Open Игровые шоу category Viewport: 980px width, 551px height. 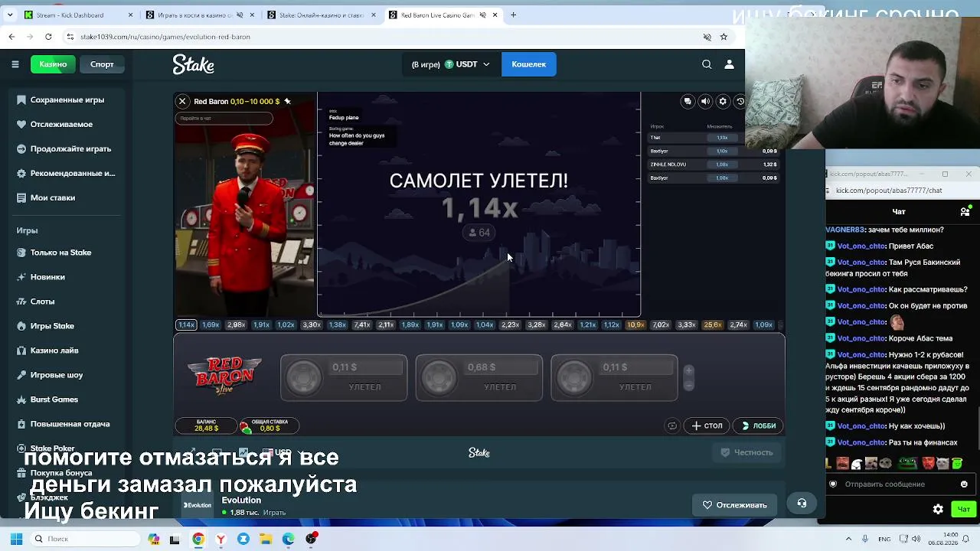coord(66,375)
